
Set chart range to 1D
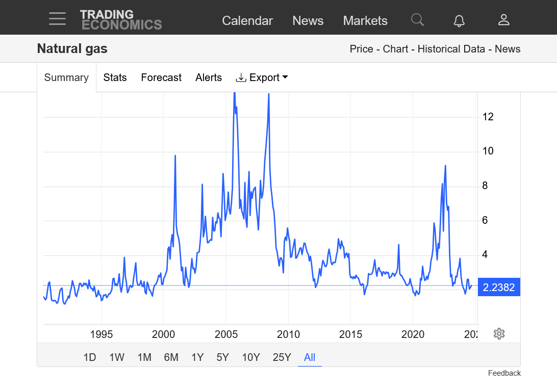click(x=90, y=357)
